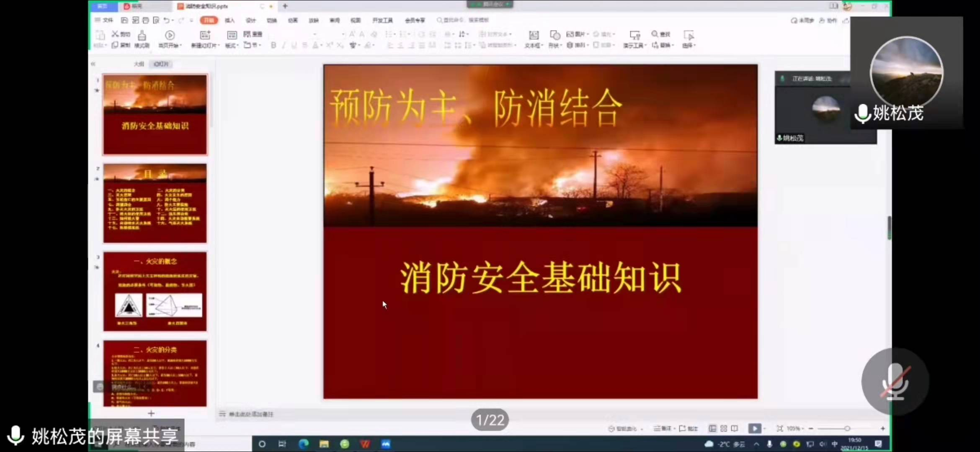Image resolution: width=980 pixels, height=452 pixels.
Task: Click the cut scissors icon
Action: click(115, 34)
